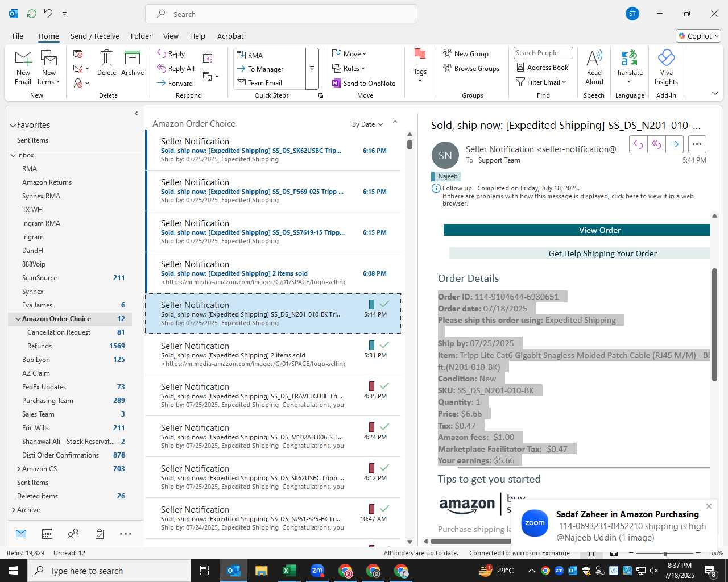Open the Help tab
This screenshot has width=728, height=582.
tap(197, 36)
